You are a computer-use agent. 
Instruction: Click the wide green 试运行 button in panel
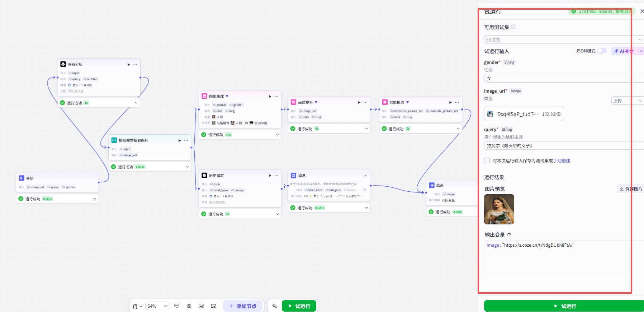pos(564,306)
